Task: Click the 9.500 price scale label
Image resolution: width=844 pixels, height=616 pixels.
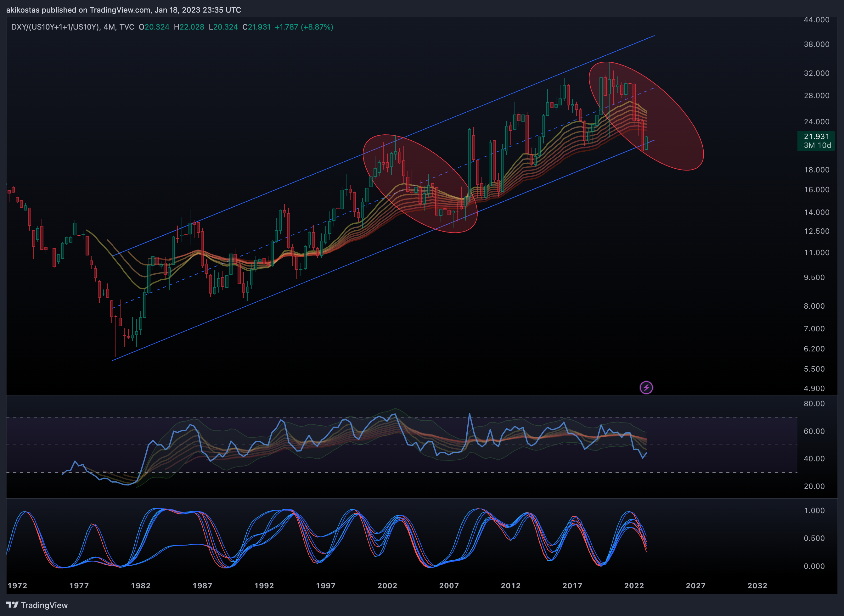Action: 814,277
